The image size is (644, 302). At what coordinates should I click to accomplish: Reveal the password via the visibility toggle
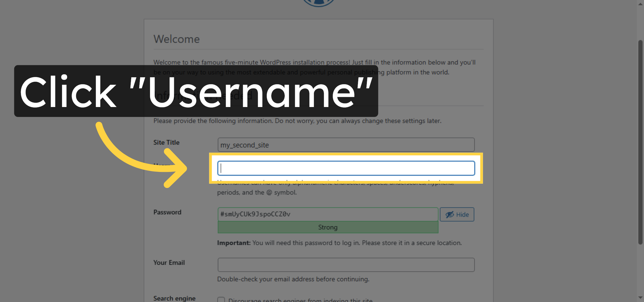(457, 214)
